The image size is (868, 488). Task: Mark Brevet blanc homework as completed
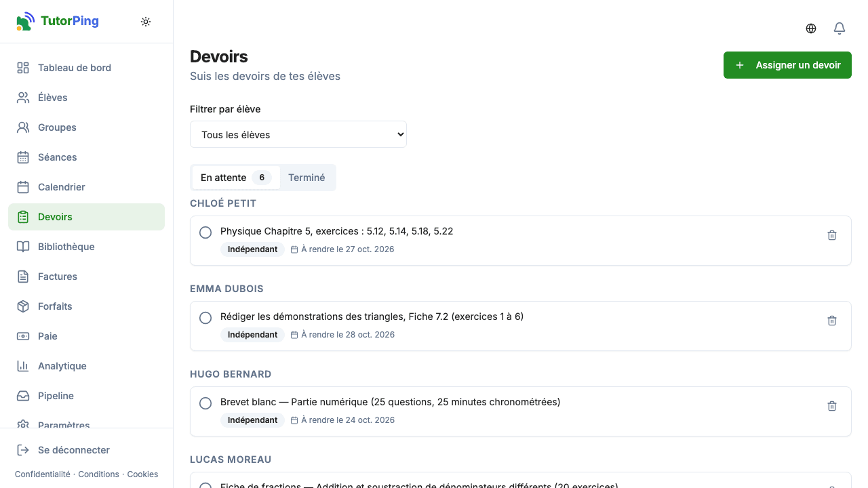(205, 403)
